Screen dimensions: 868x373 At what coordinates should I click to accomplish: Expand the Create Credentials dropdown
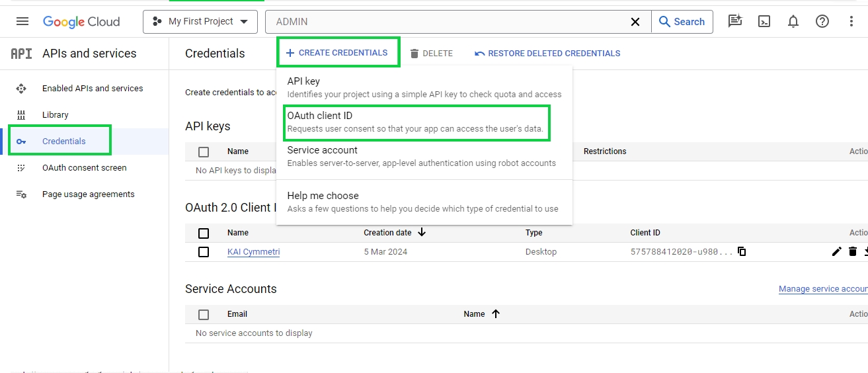[337, 53]
